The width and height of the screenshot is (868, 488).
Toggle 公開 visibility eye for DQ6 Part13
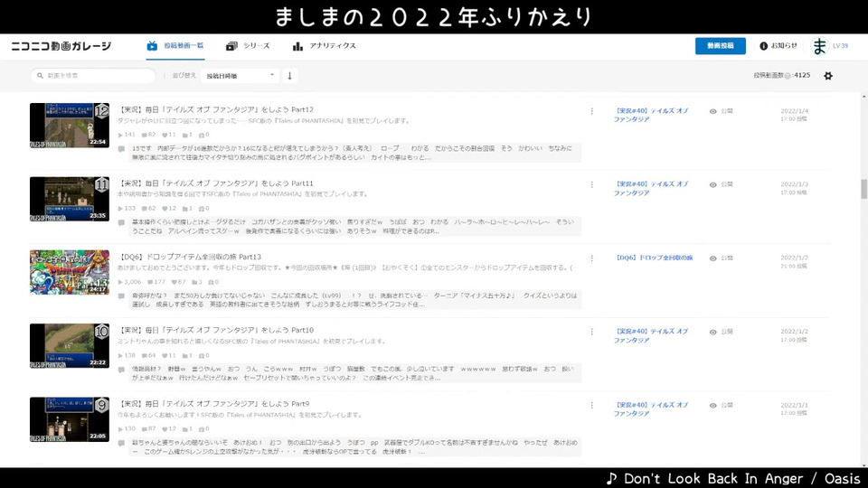point(713,258)
